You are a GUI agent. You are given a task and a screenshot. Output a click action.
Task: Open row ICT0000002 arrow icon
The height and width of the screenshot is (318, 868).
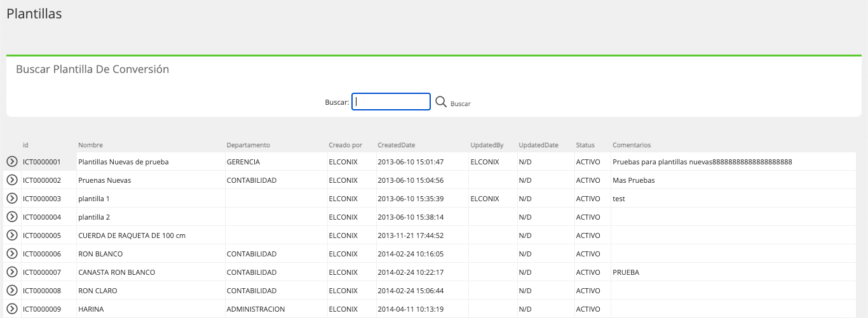(x=11, y=180)
